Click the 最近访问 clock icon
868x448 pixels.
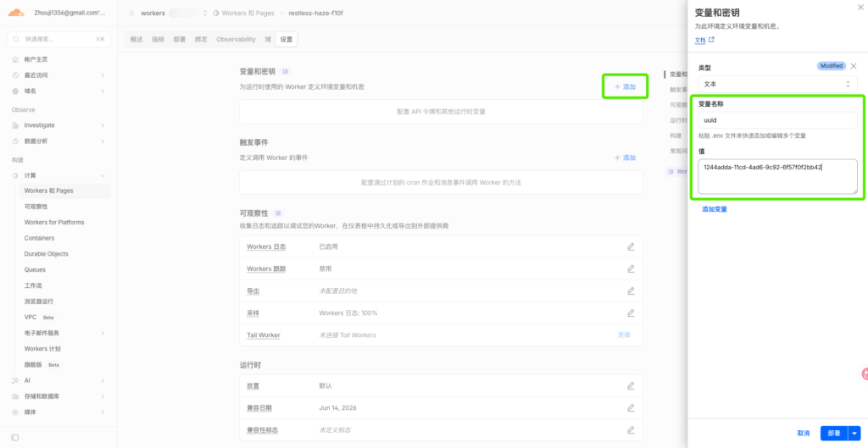(x=15, y=75)
